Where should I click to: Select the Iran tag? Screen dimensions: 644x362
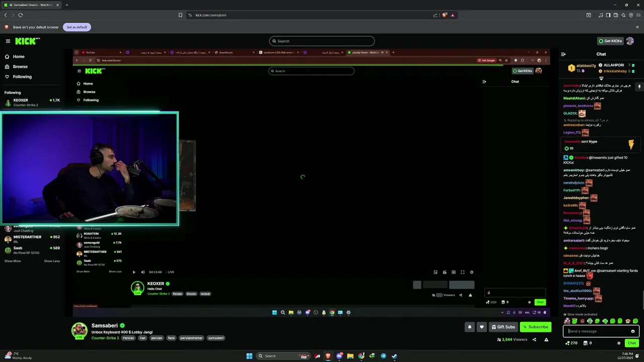[142, 338]
